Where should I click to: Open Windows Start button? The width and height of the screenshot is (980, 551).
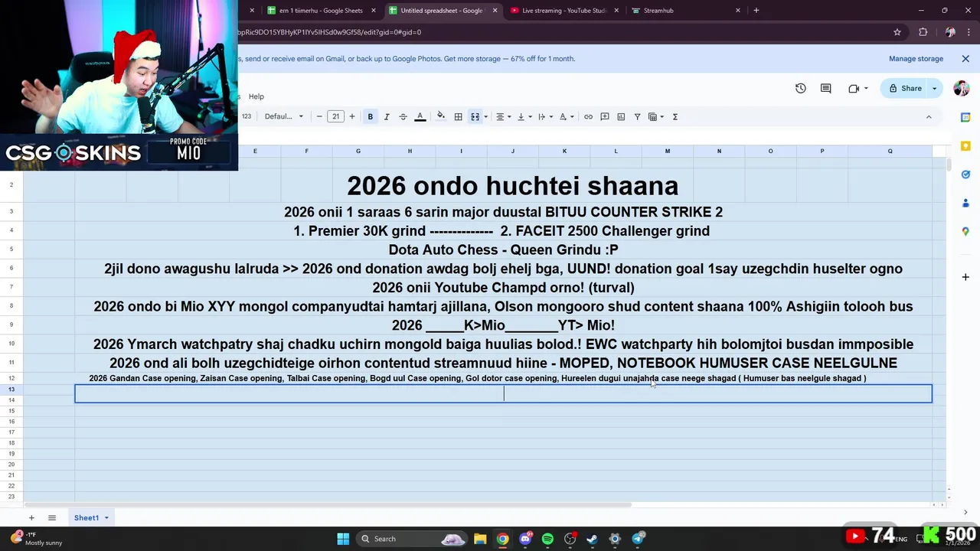tap(343, 539)
